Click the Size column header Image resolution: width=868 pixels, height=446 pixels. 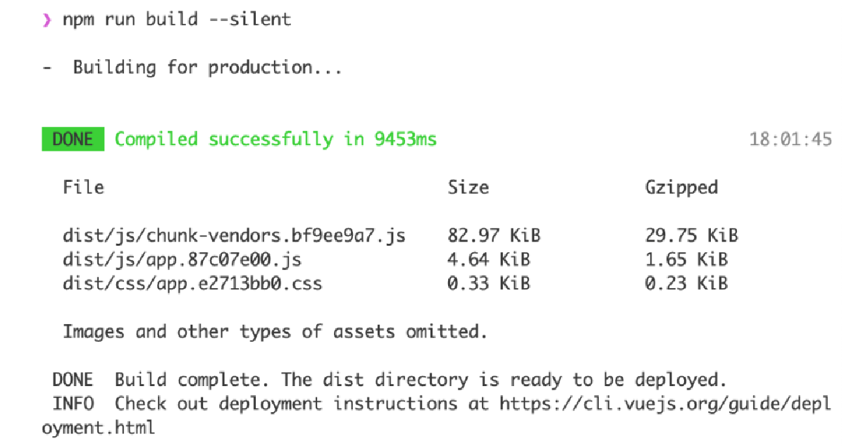point(468,187)
